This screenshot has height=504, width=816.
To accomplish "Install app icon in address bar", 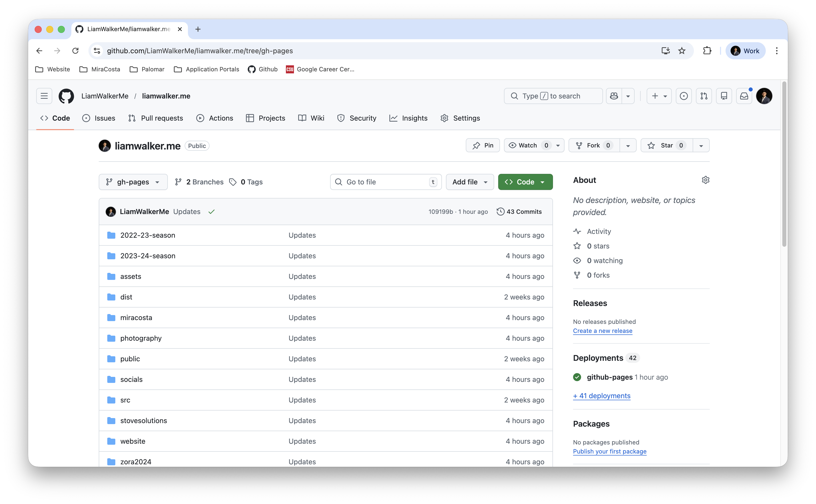I will click(x=665, y=51).
